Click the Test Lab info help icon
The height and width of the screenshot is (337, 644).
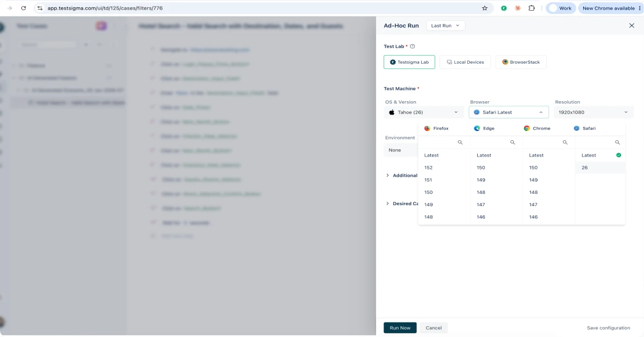coord(412,46)
